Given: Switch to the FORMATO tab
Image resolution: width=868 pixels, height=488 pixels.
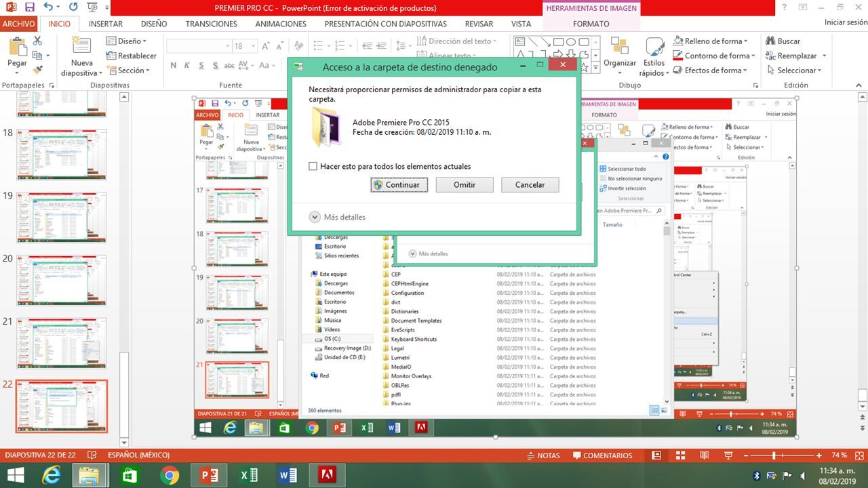Looking at the screenshot, I should [x=591, y=24].
